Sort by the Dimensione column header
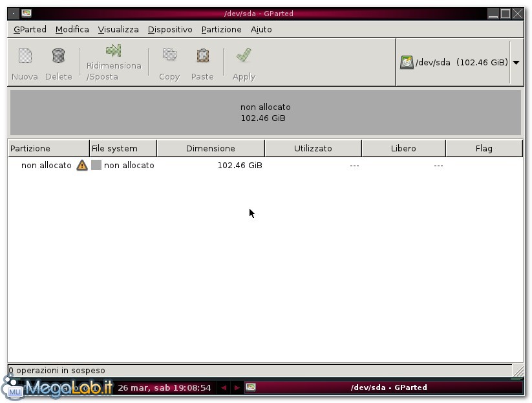 point(210,148)
